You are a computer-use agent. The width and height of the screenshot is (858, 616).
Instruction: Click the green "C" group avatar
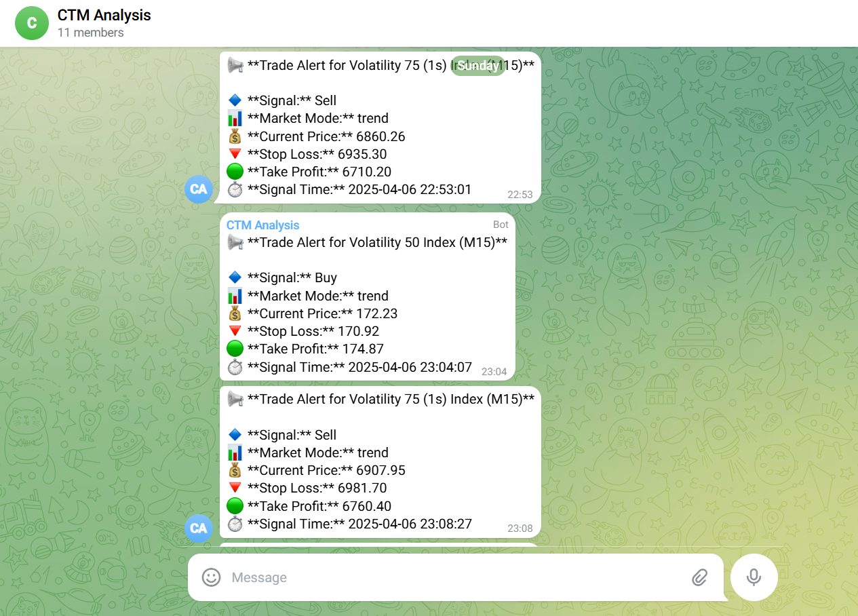click(x=32, y=23)
